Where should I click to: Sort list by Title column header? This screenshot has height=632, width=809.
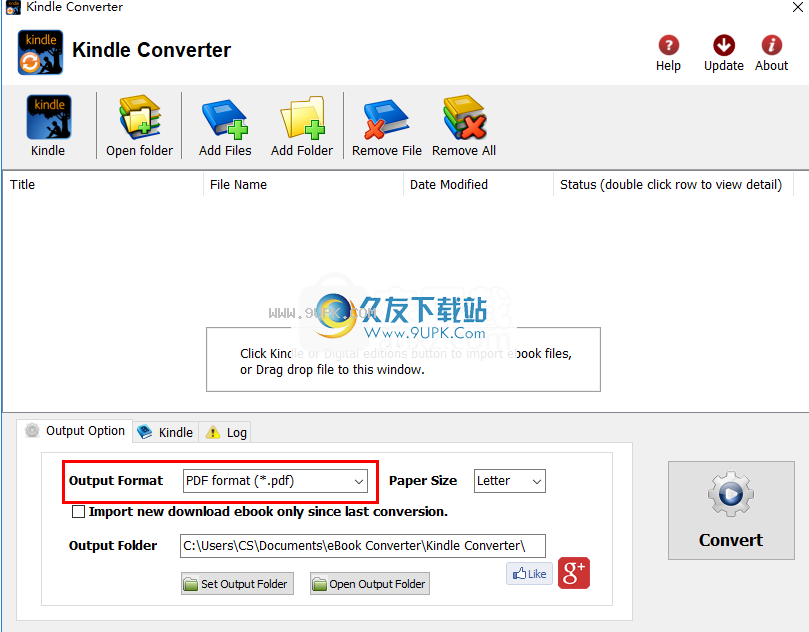103,185
